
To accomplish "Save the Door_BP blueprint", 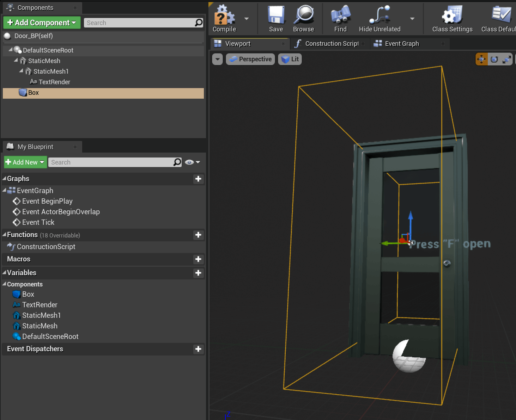I will pos(276,19).
